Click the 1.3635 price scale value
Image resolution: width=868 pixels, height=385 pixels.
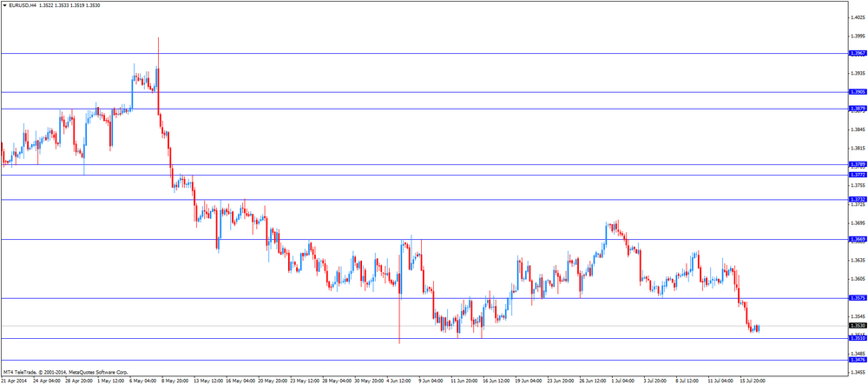point(858,260)
